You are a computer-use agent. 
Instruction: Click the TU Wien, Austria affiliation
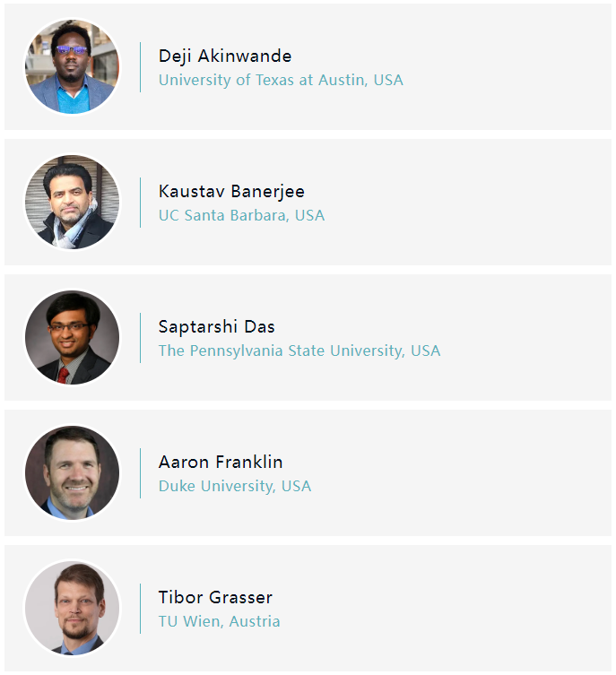tap(219, 621)
